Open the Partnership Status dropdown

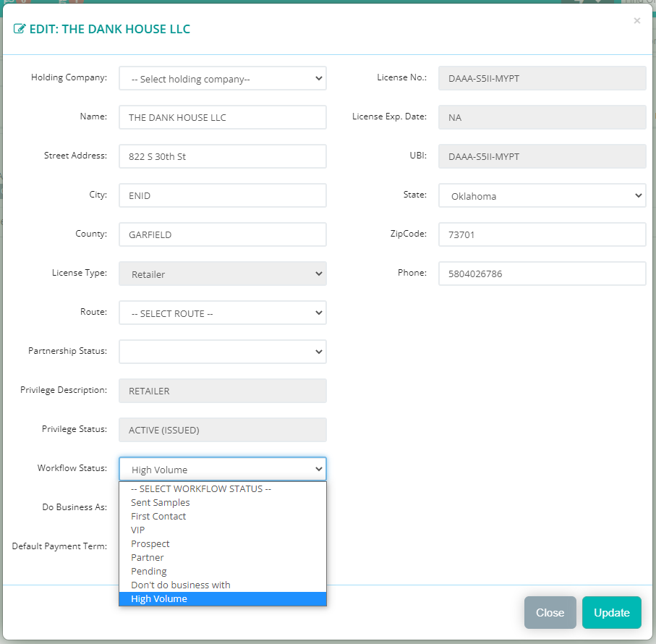point(223,352)
